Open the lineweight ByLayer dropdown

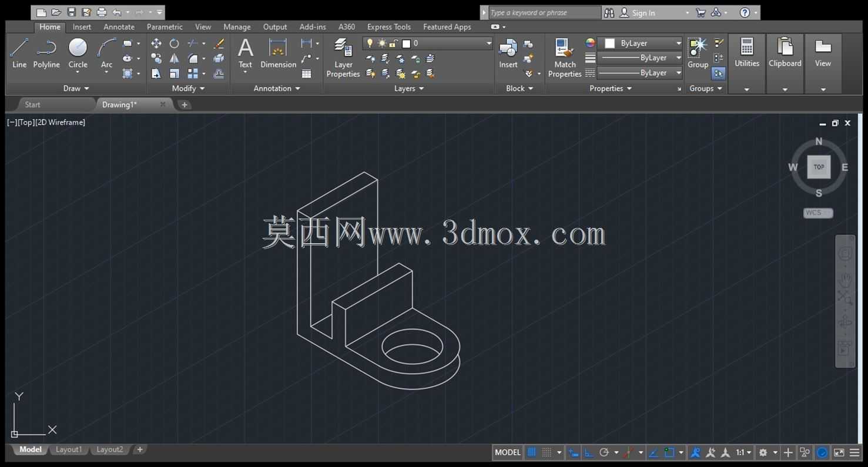(x=640, y=58)
